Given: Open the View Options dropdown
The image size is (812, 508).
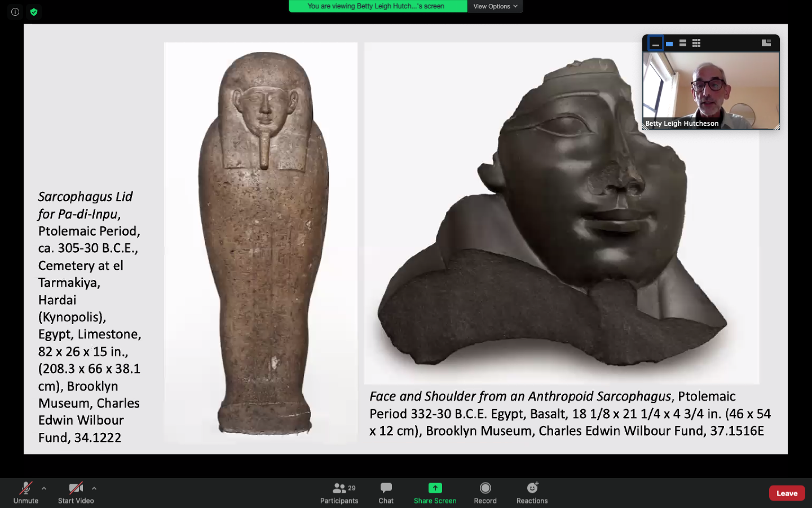Looking at the screenshot, I should pos(495,6).
